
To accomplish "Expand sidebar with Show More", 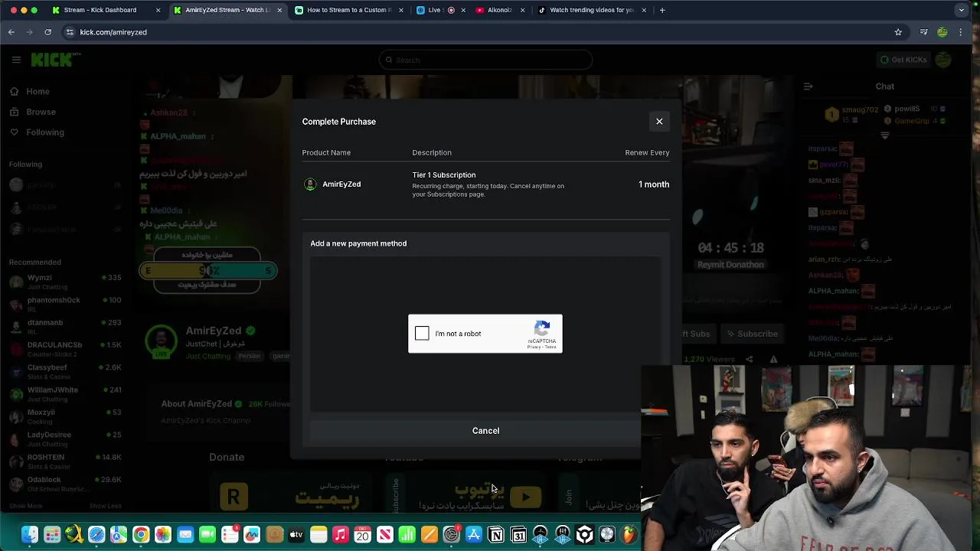I will tap(25, 506).
